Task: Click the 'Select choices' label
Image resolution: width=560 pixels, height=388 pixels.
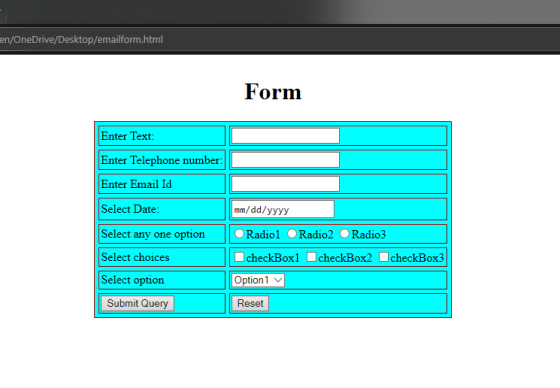Action: pos(135,257)
